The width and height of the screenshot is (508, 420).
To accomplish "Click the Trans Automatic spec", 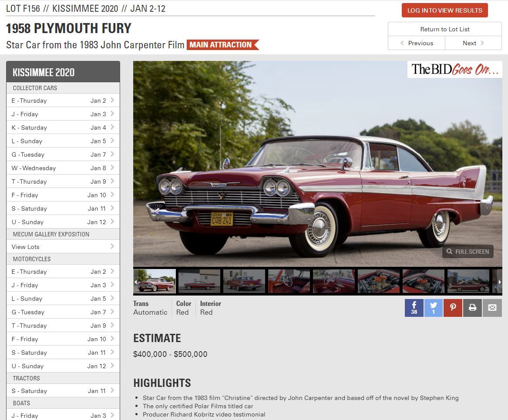I will [150, 308].
